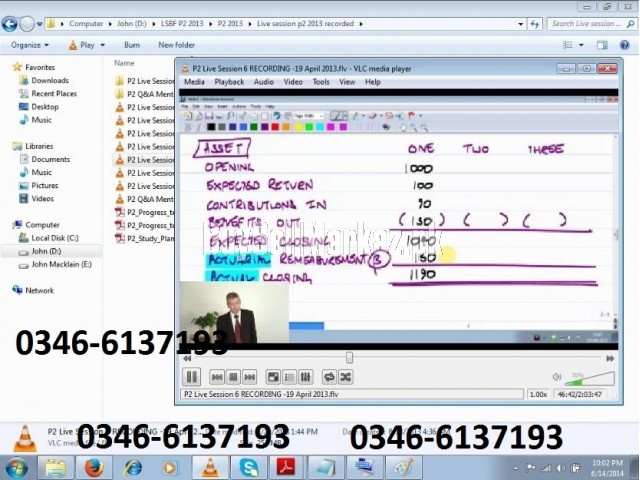
Task: Skip to next media in VLC
Action: coord(249,377)
